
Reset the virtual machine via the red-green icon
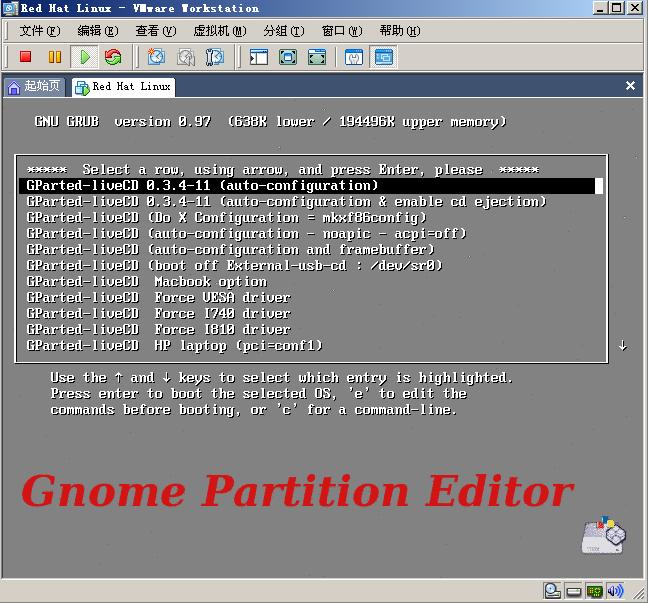[x=113, y=57]
